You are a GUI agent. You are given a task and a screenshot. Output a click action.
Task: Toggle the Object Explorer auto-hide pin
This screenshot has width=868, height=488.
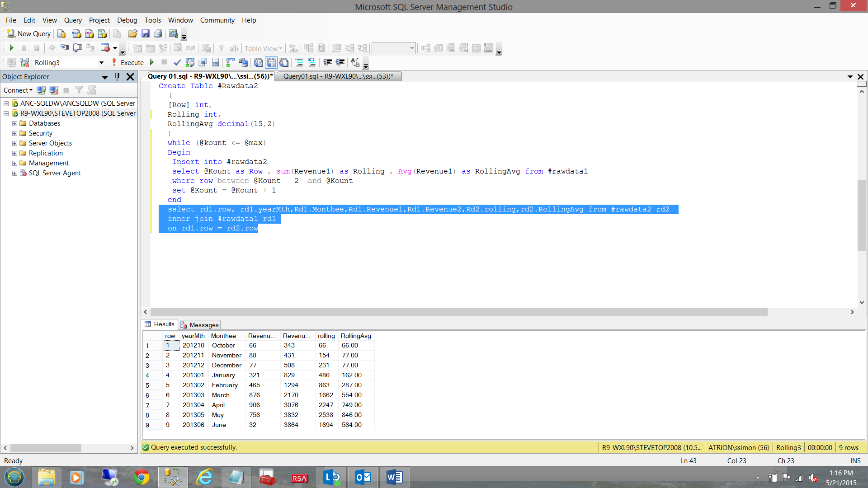[117, 76]
